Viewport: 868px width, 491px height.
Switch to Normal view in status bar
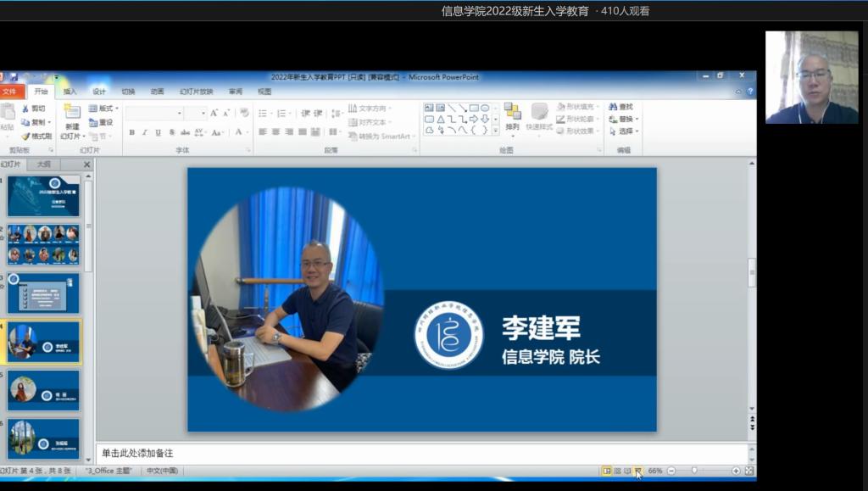pyautogui.click(x=607, y=471)
